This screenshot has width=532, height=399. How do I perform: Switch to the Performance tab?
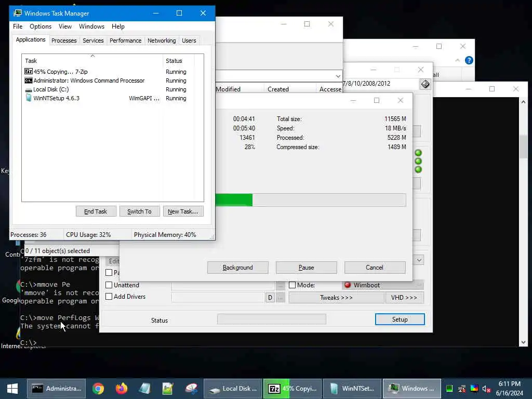pyautogui.click(x=125, y=41)
